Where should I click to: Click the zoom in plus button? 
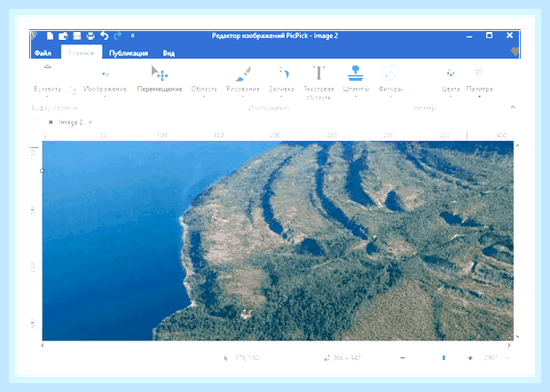pyautogui.click(x=470, y=357)
